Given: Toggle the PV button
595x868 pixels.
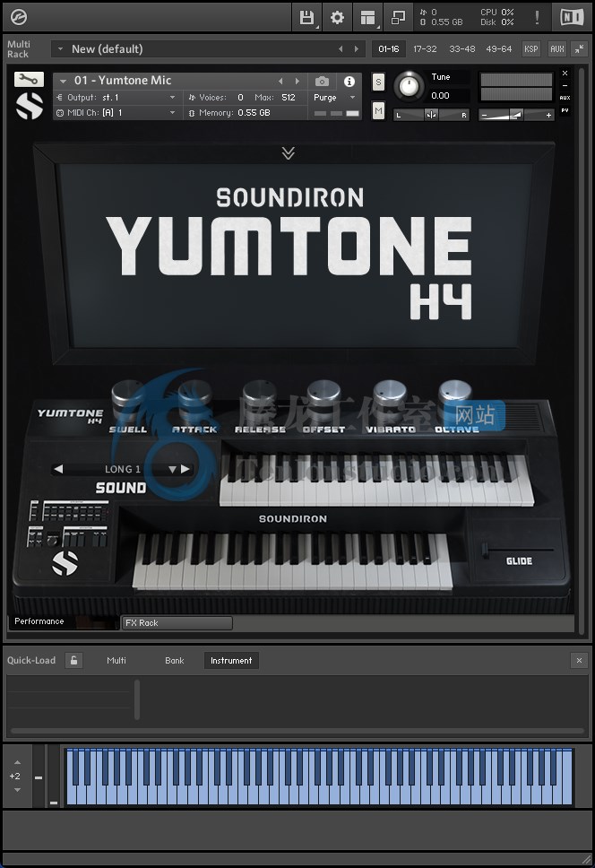Looking at the screenshot, I should (565, 110).
